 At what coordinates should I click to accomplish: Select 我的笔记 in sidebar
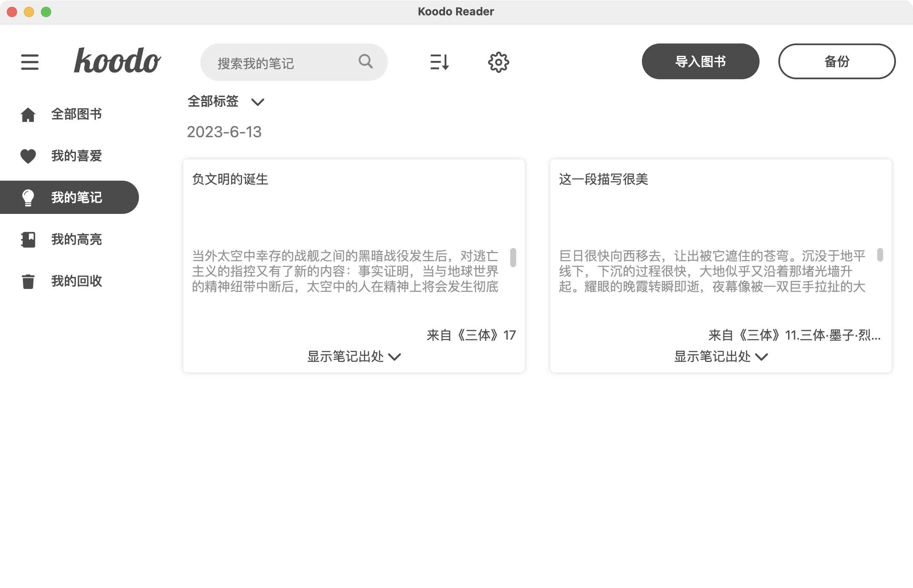point(69,197)
